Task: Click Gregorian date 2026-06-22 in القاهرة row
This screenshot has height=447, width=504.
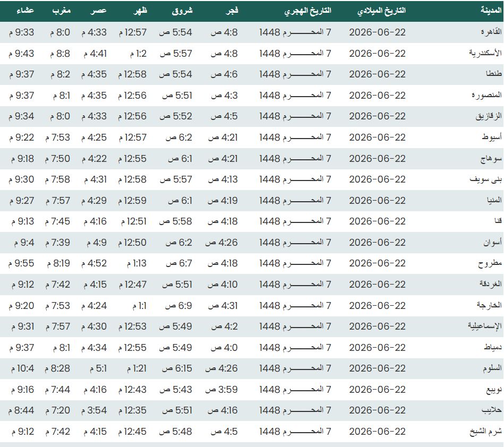Action: coord(378,32)
